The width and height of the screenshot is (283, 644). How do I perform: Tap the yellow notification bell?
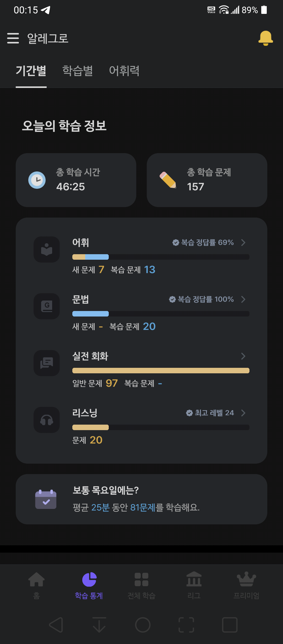tap(265, 38)
